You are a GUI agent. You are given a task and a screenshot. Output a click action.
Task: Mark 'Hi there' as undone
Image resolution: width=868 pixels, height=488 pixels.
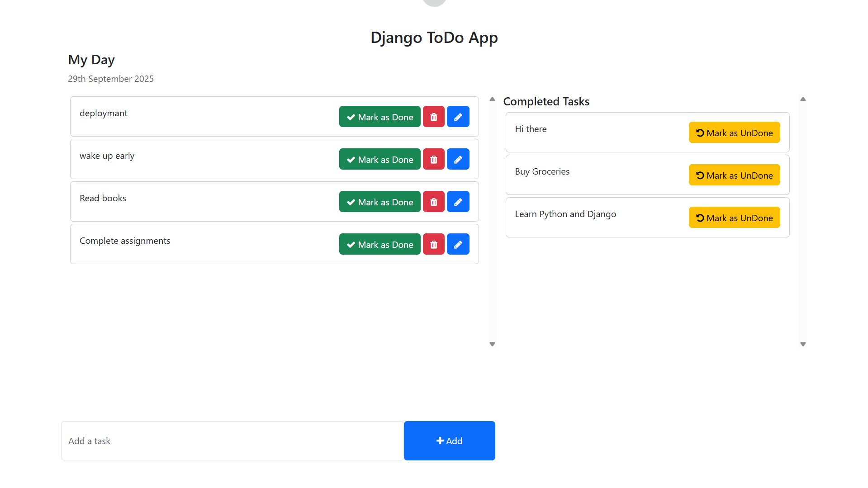[734, 133]
